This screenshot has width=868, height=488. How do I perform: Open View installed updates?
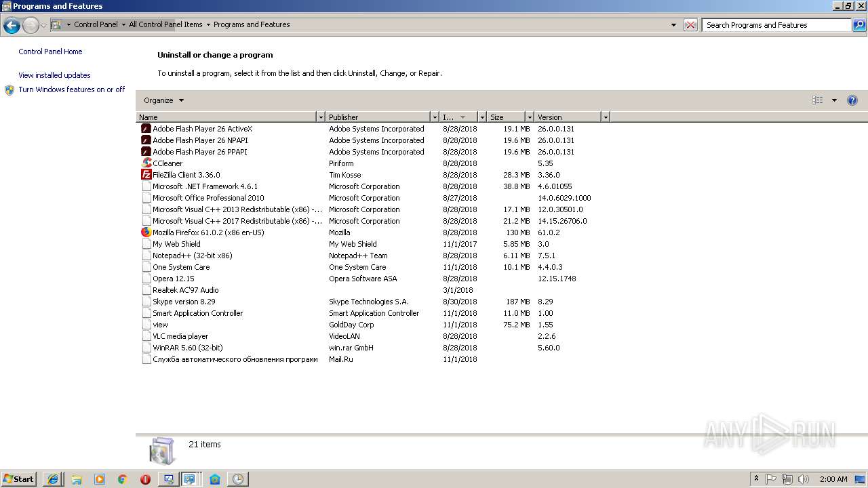coord(54,75)
